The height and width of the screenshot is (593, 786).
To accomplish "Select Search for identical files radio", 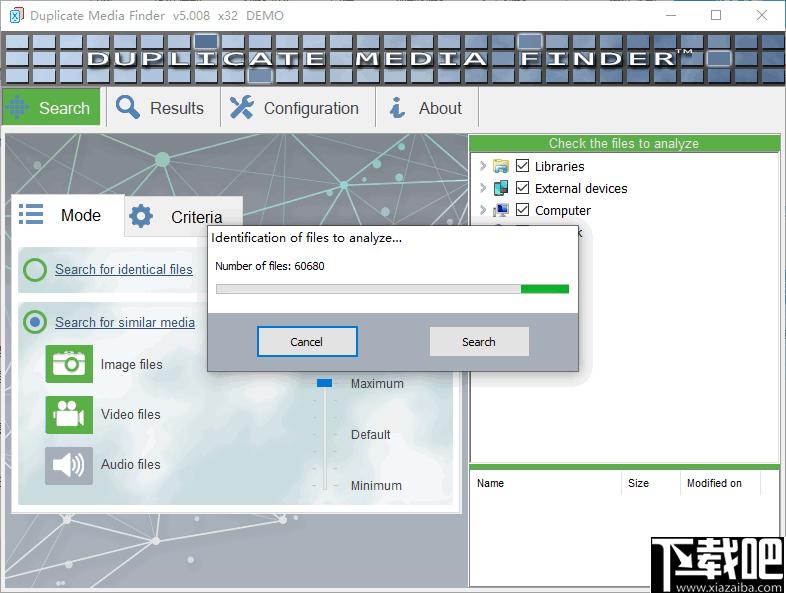I will tap(35, 270).
